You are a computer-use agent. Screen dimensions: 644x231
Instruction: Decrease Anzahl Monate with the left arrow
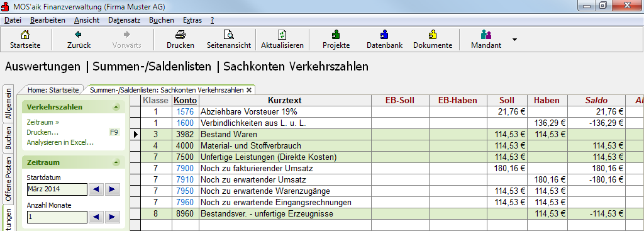click(x=96, y=217)
